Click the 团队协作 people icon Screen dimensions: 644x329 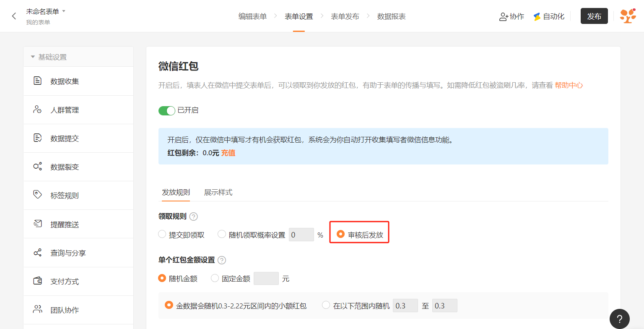(x=37, y=310)
